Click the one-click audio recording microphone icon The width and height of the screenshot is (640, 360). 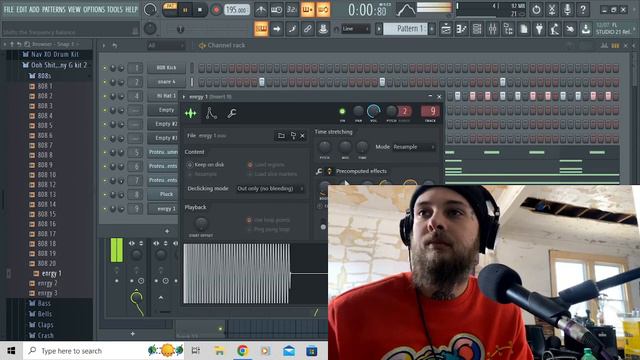point(567,9)
